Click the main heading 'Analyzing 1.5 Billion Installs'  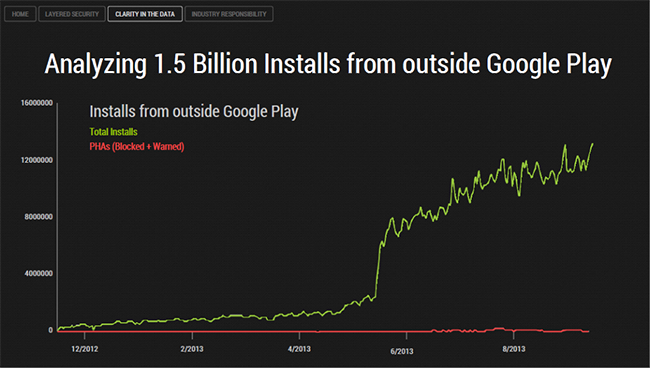328,64
